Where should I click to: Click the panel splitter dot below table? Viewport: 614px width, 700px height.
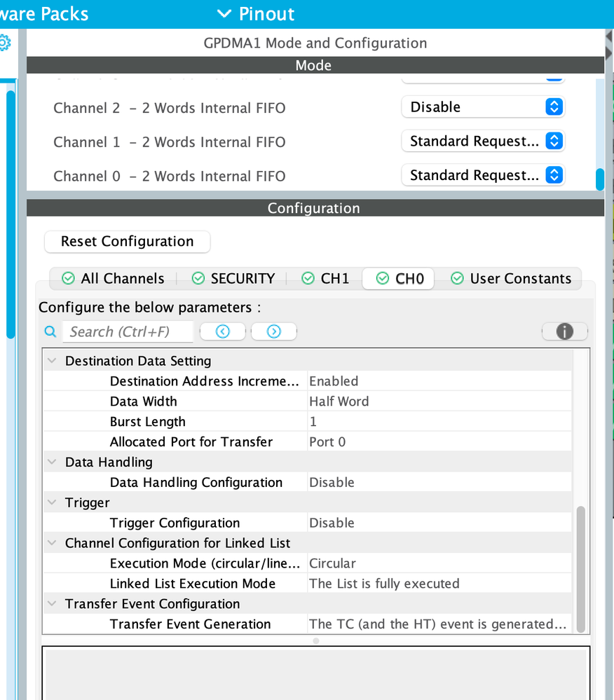coord(316,640)
